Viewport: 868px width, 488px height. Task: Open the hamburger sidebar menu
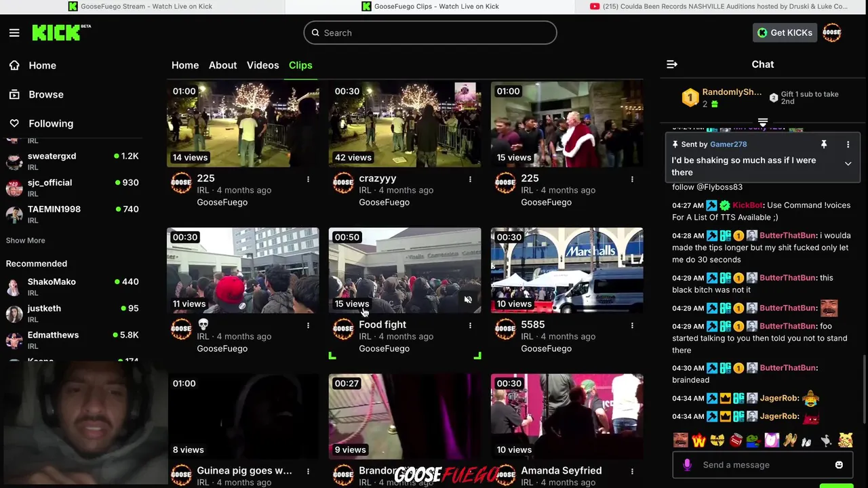[x=14, y=33]
